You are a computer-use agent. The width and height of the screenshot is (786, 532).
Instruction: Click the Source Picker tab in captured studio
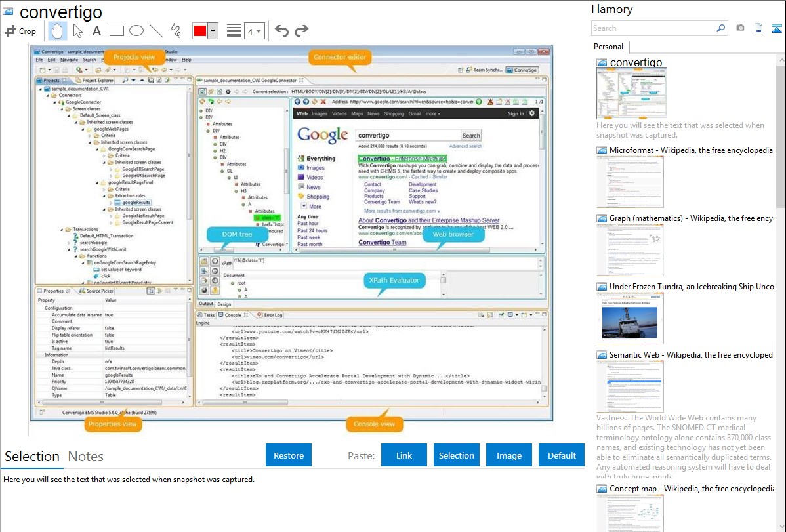pyautogui.click(x=96, y=291)
